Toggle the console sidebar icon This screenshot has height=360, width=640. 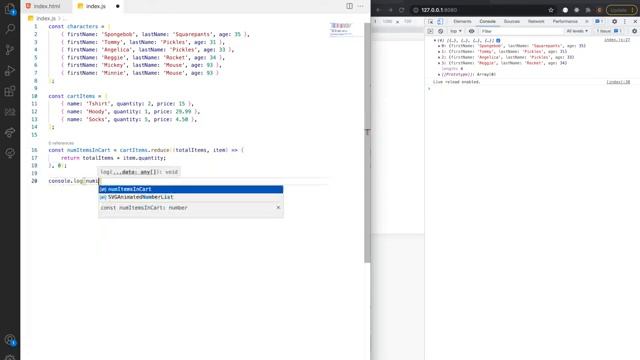[x=430, y=31]
